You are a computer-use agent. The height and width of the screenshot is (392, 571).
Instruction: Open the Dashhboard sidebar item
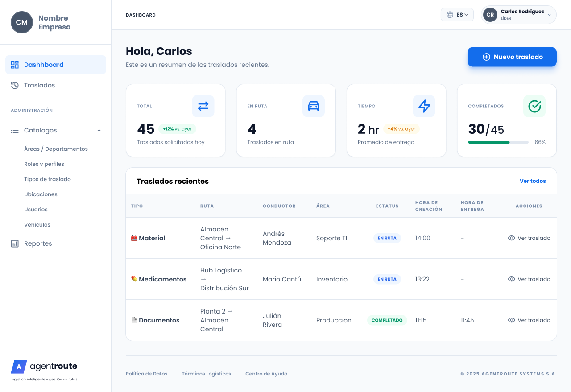click(56, 65)
